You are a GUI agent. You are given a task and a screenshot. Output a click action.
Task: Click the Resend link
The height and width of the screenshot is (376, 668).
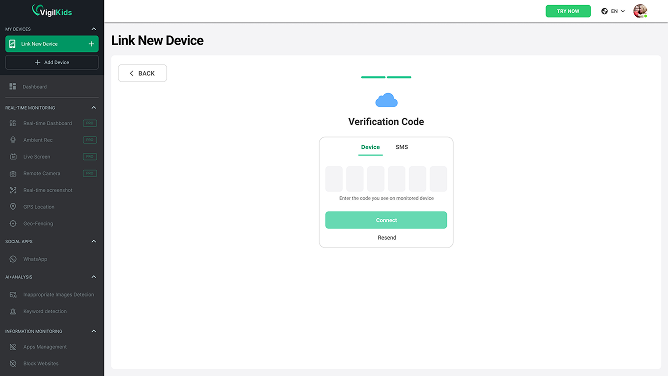click(386, 238)
